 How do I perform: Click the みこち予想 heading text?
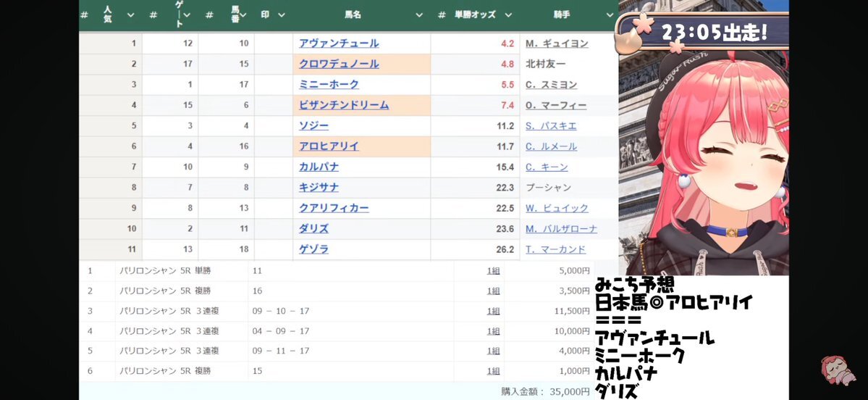tap(634, 285)
